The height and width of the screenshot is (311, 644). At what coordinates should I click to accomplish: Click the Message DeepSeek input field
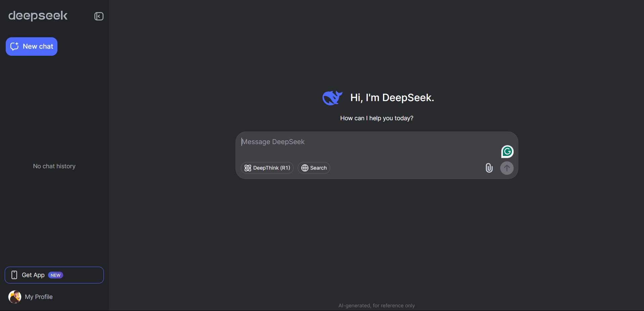[x=336, y=142]
